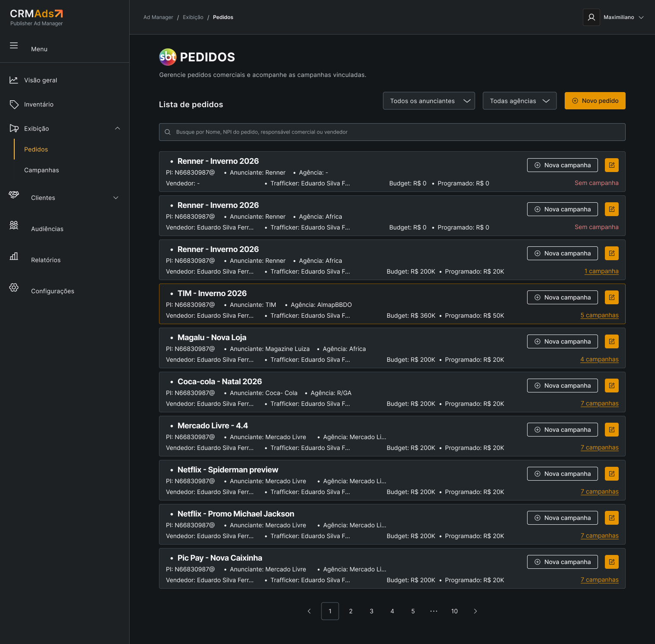Select Campanhas submenu item
Screen dimensions: 655x644
41,170
